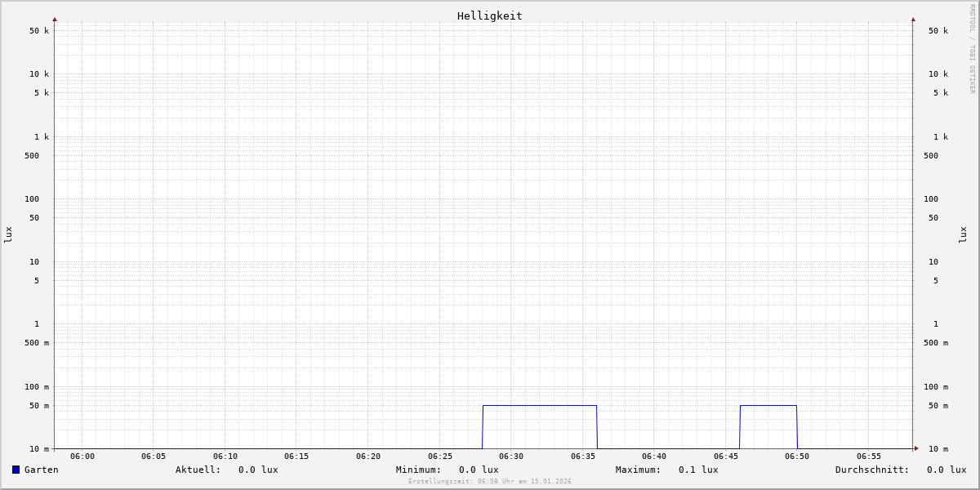Click the red arrow ending the time axis
Viewport: 980px width, 490px height.
[x=916, y=448]
